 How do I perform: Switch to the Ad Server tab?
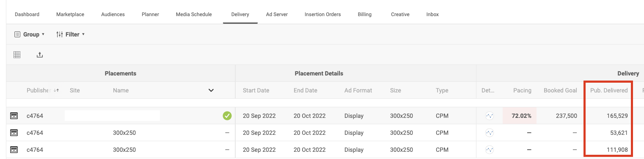277,14
